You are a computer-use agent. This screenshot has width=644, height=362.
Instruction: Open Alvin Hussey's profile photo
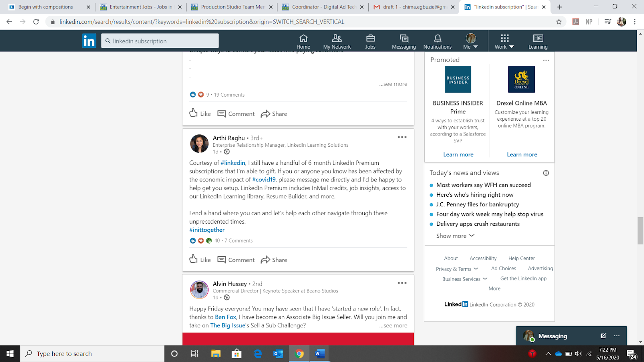[x=199, y=290]
